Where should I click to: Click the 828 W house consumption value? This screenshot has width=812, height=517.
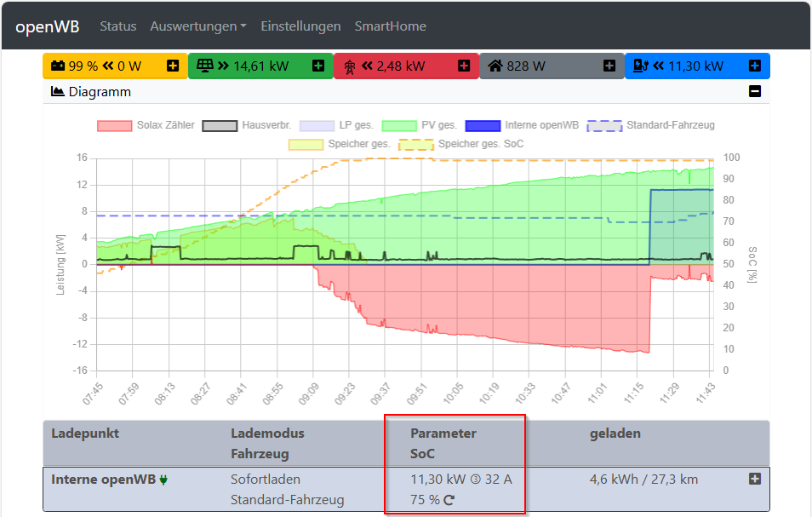526,66
